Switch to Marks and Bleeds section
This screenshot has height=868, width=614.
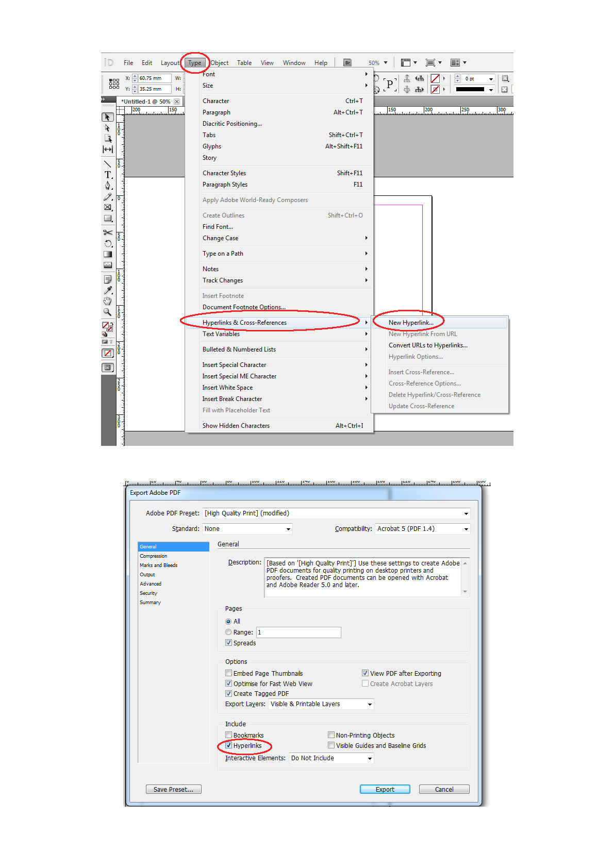pos(174,565)
